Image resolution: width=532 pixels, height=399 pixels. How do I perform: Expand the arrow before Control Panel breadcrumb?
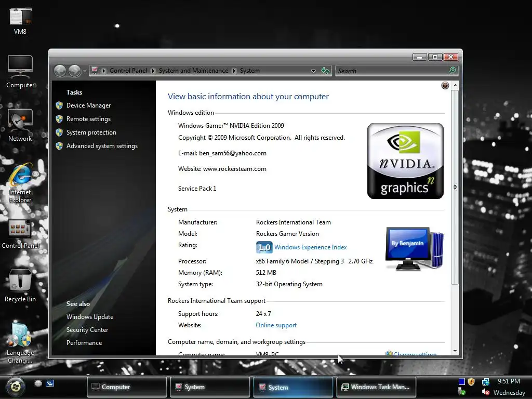[104, 71]
